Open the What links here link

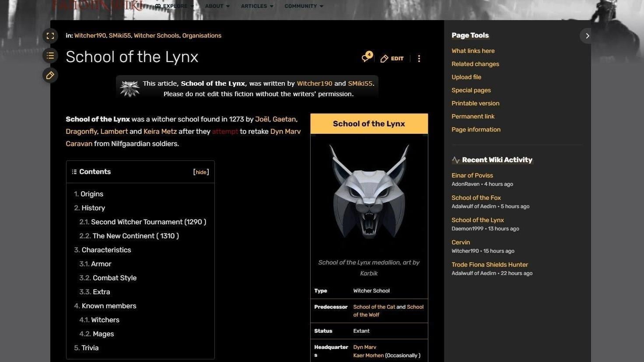point(473,51)
